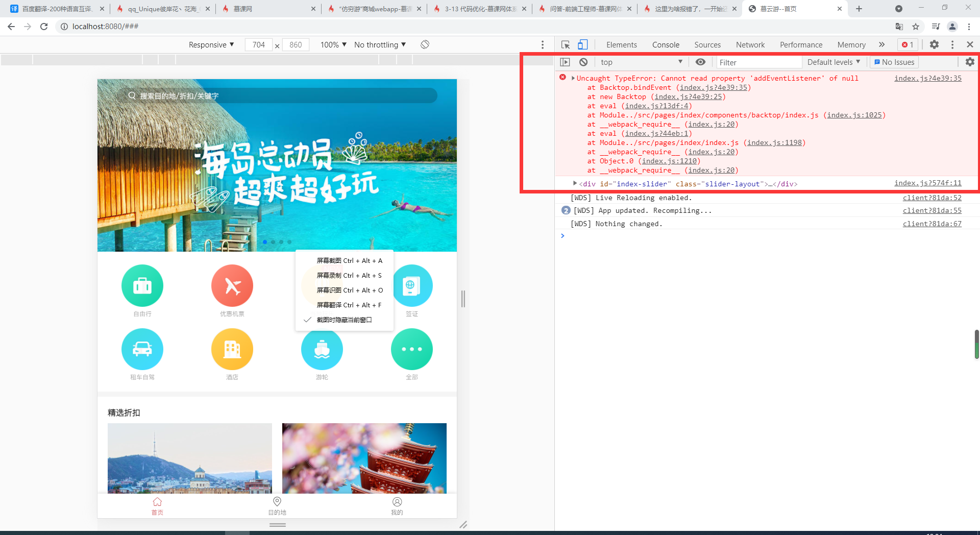This screenshot has width=980, height=535.
Task: Switch to the Console tab
Action: tap(666, 45)
